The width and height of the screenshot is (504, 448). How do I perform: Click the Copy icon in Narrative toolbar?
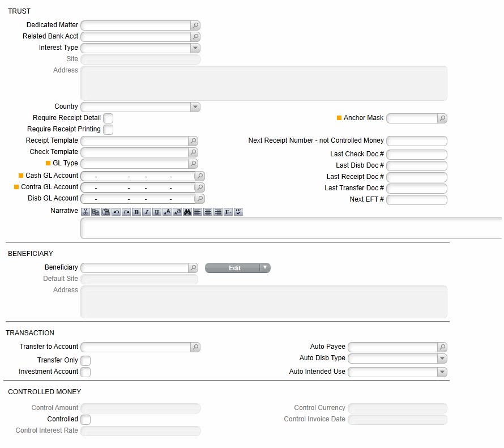coord(96,212)
